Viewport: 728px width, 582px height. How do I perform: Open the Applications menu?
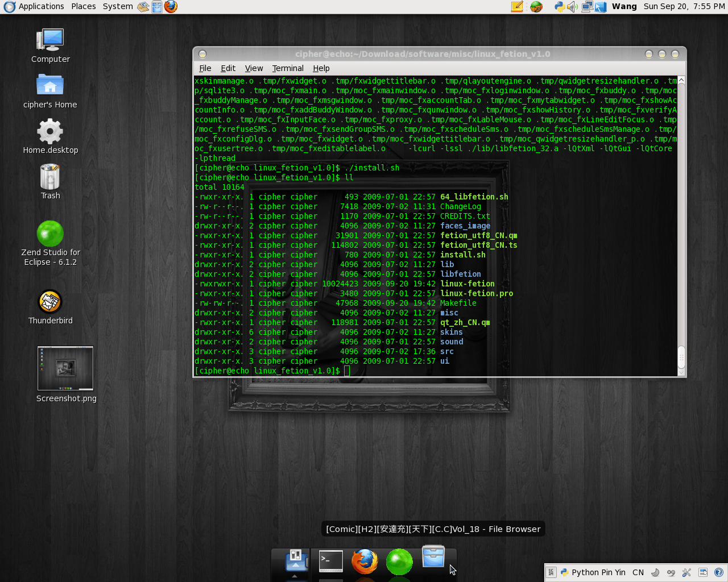(x=35, y=6)
